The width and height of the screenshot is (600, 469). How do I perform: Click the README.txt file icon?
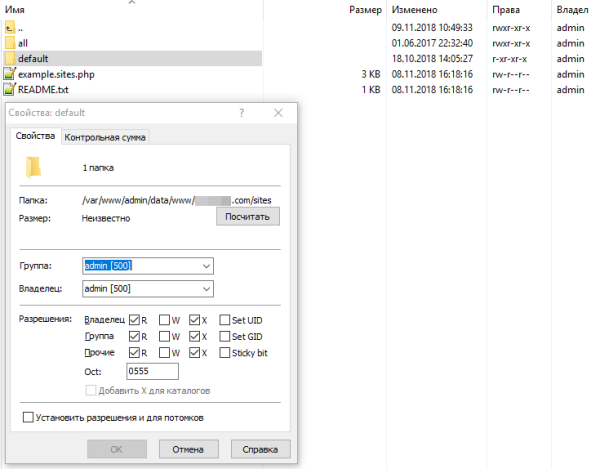10,89
